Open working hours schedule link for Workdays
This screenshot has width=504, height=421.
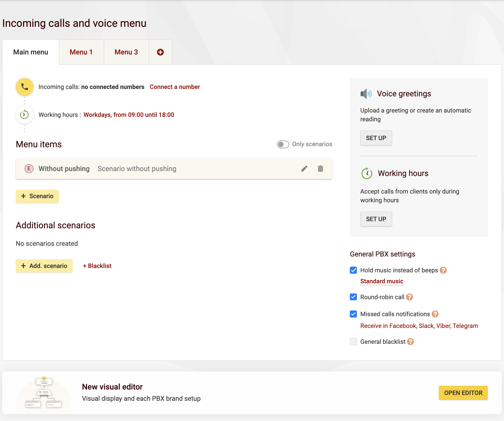click(129, 115)
